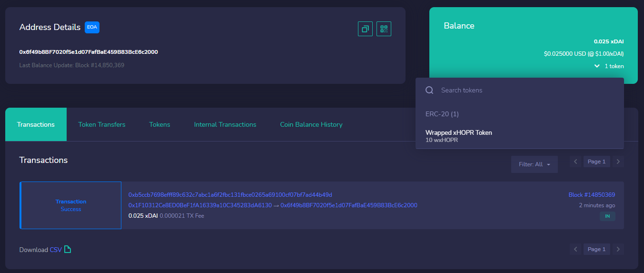The width and height of the screenshot is (644, 273).
Task: Click the top Page 1 indicator
Action: 597,162
